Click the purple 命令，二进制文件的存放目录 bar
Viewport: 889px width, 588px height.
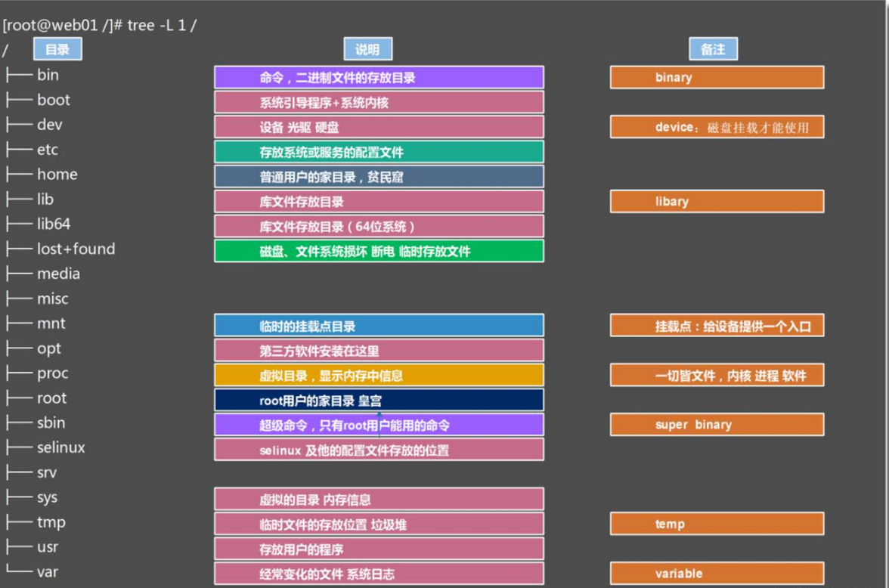379,77
